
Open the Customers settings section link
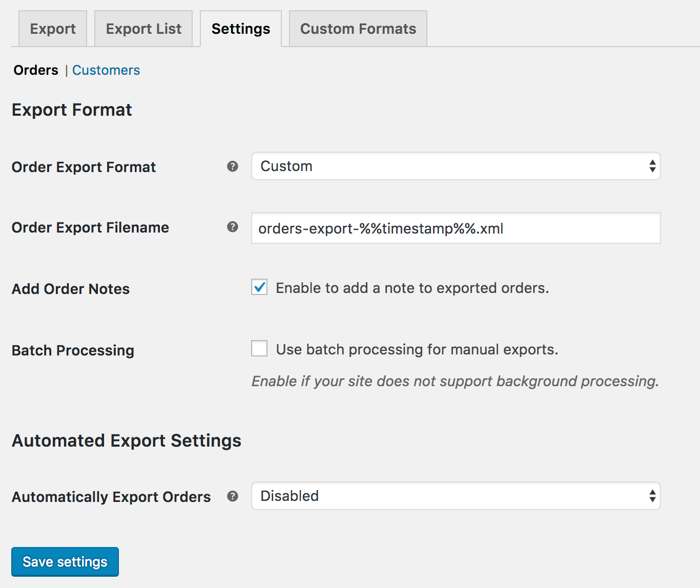(x=106, y=70)
